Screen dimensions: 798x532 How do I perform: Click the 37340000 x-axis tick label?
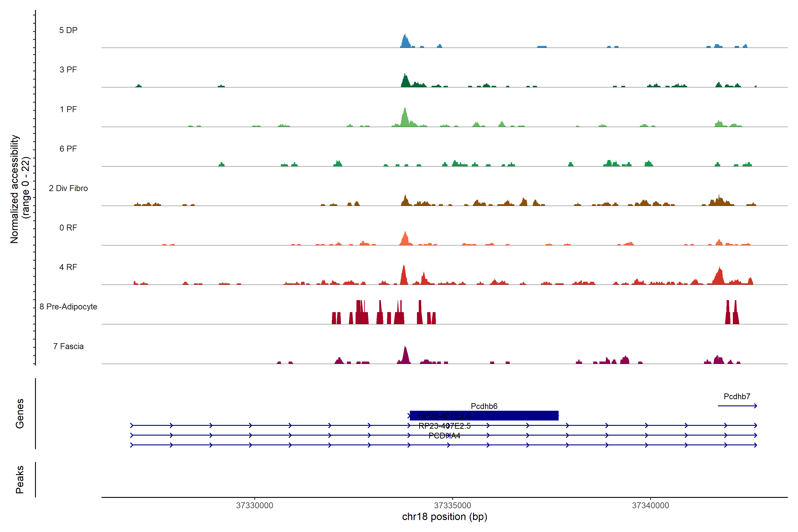[x=650, y=506]
